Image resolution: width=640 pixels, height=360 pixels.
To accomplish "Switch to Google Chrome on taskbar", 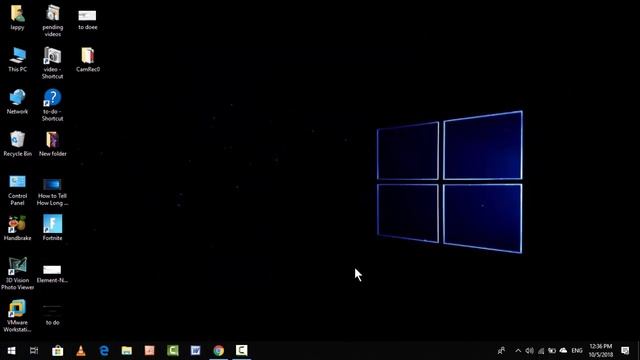I will coord(218,351).
